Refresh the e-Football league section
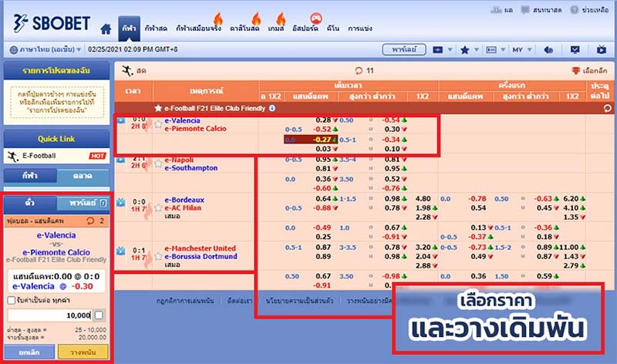Viewport: 617px width, 364px height. pos(608,108)
